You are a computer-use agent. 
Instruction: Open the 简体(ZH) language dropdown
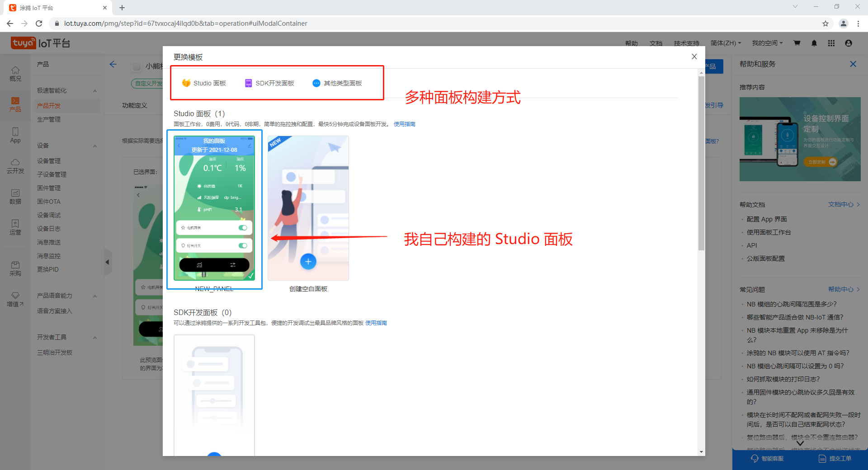(726, 43)
